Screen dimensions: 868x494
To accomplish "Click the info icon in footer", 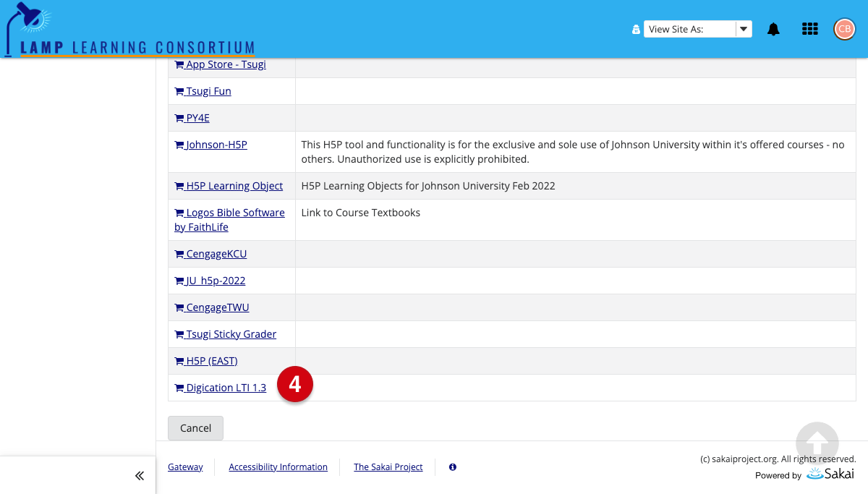I will tap(453, 467).
